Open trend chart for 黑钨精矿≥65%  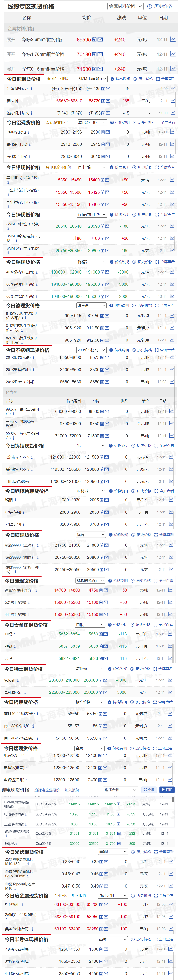tap(171, 457)
